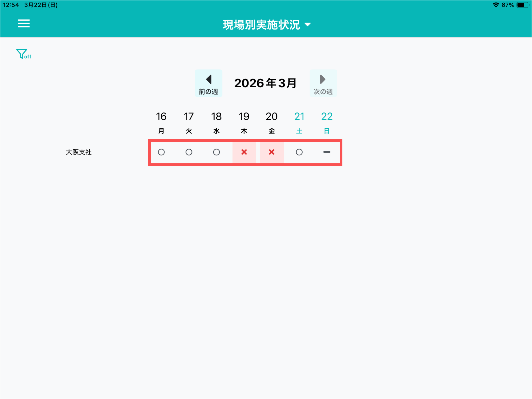Tap the battery indicator in status bar
This screenshot has width=532, height=399.
click(x=522, y=5)
